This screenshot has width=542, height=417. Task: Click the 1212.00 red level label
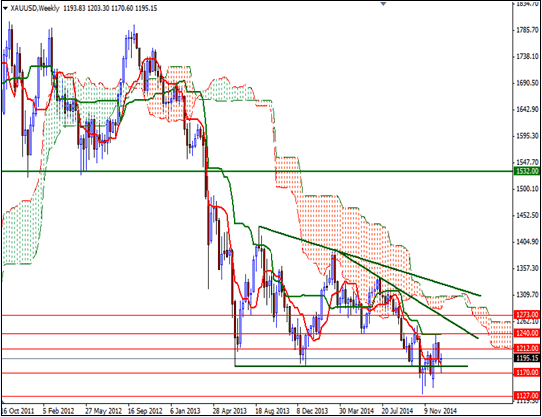[x=527, y=348]
